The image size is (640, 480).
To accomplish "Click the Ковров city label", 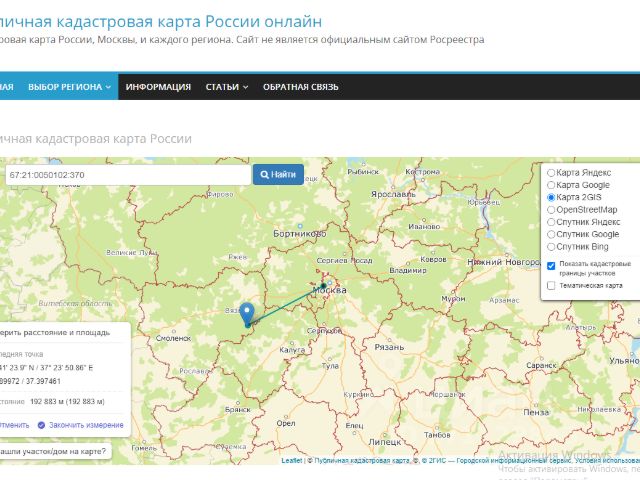I will click(x=433, y=259).
